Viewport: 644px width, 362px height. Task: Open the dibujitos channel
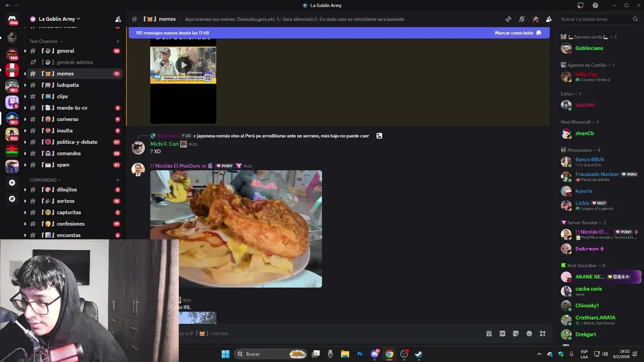(x=74, y=190)
